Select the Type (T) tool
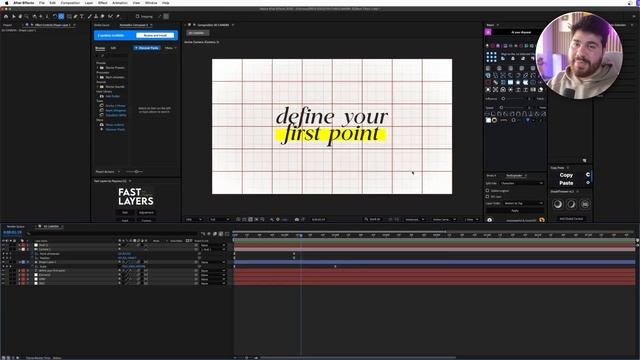The width and height of the screenshot is (640, 360). [x=82, y=16]
